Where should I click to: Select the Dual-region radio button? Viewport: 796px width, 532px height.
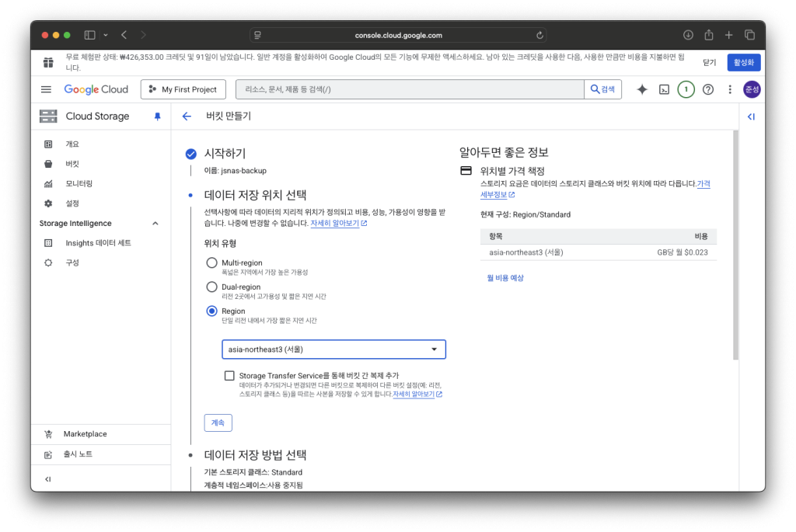click(211, 287)
